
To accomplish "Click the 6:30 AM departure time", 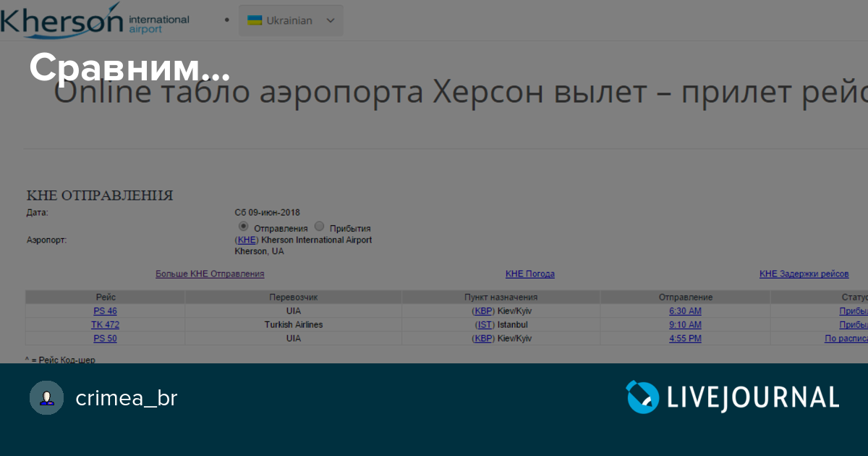I will coord(685,311).
